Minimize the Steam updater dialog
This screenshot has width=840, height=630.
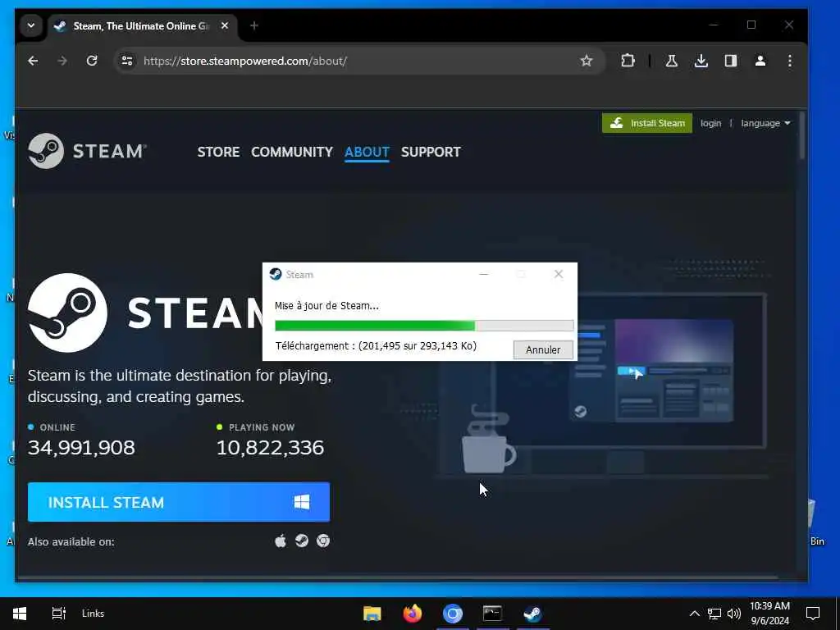click(484, 274)
